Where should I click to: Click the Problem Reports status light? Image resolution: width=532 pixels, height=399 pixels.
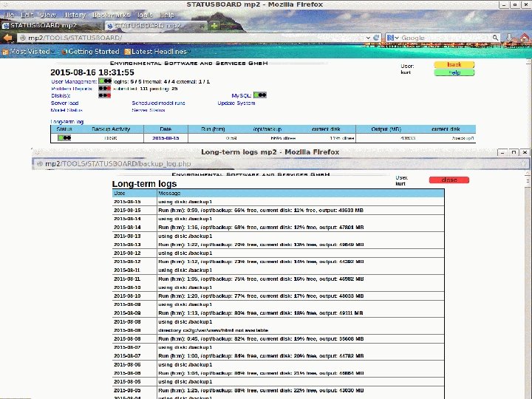[104, 88]
